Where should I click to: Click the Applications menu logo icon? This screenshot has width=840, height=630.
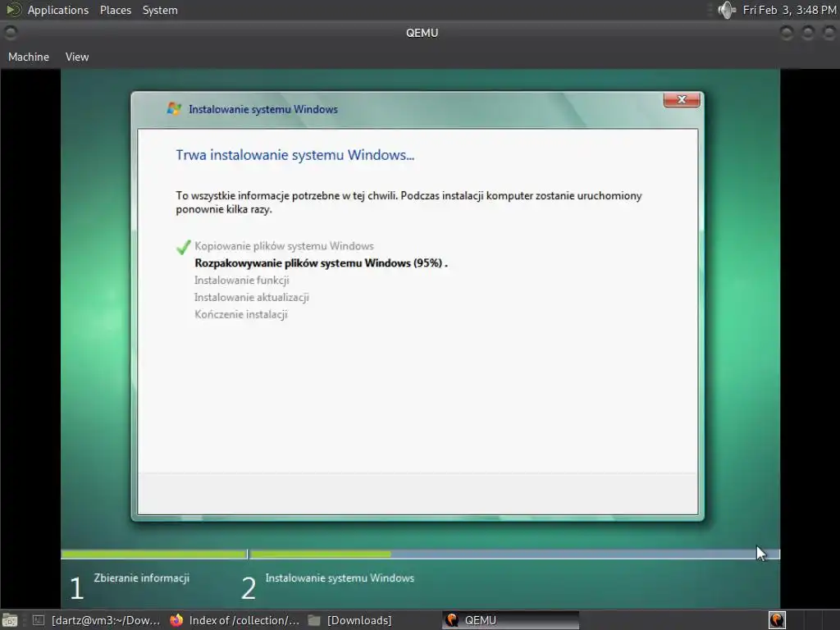coord(13,10)
